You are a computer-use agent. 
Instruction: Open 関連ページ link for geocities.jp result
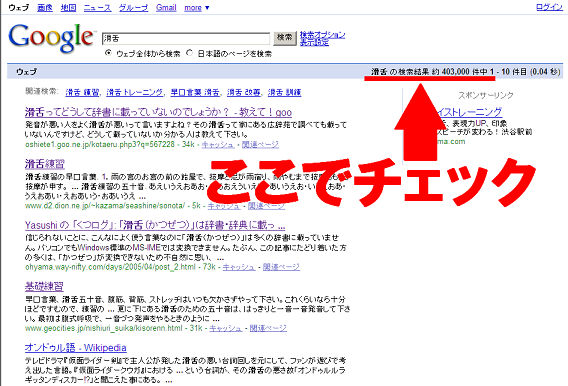pos(268,328)
